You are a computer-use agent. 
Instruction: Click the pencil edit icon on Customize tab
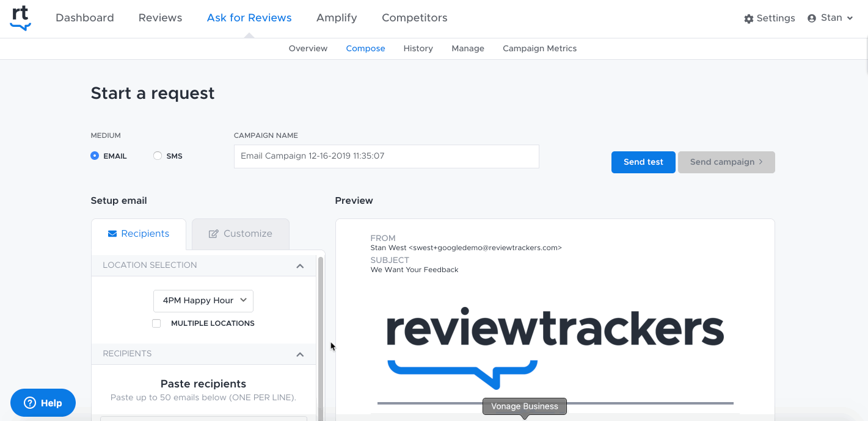pos(214,234)
